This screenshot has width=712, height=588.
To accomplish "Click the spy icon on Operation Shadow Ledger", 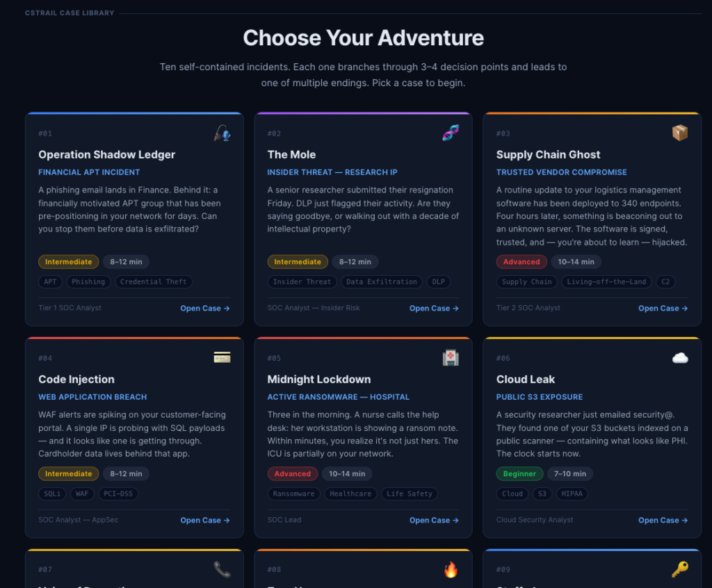I will (x=222, y=133).
